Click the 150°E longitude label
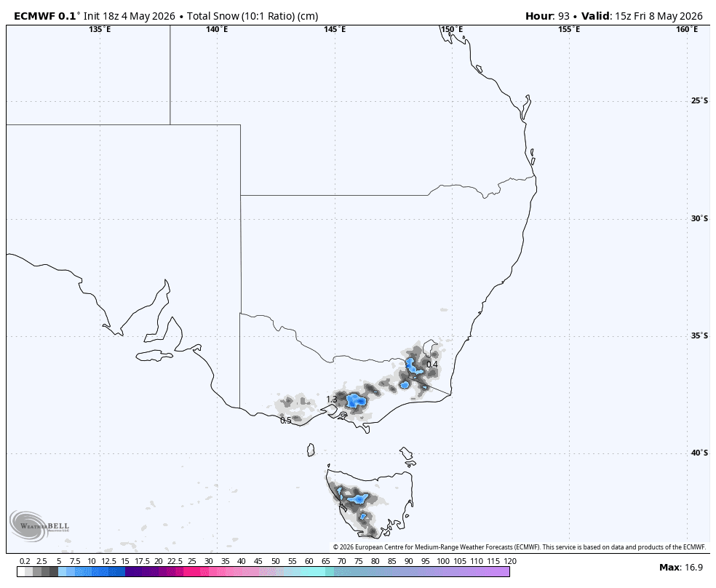This screenshot has width=716, height=588. (452, 30)
